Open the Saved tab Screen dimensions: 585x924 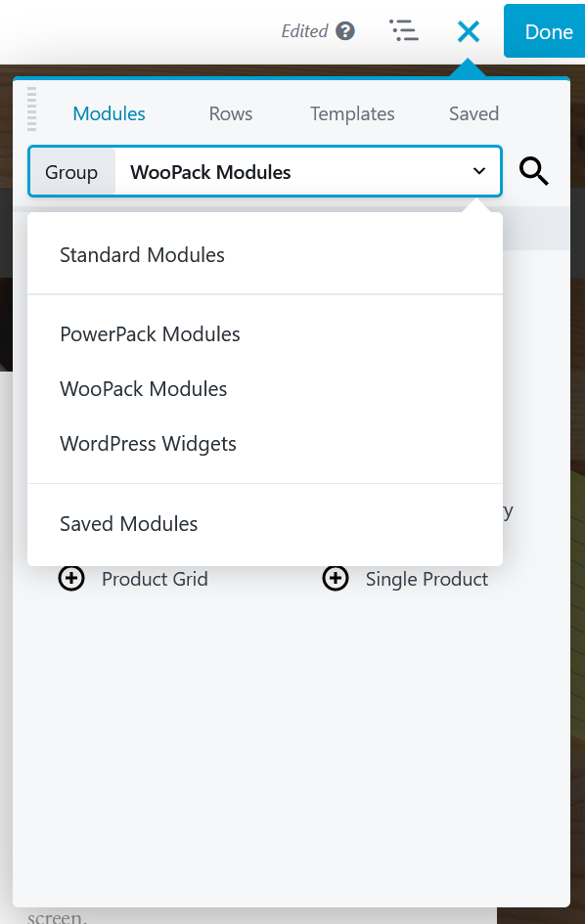coord(474,113)
